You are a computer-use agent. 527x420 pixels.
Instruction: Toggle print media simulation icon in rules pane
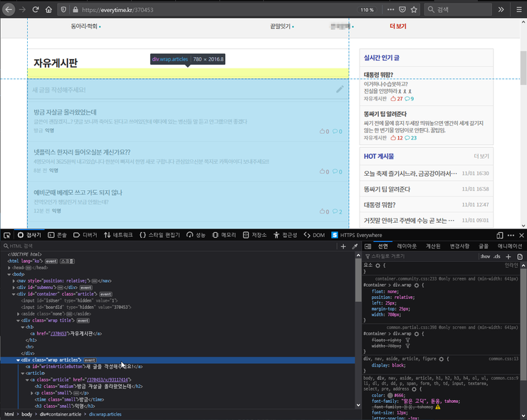point(520,256)
